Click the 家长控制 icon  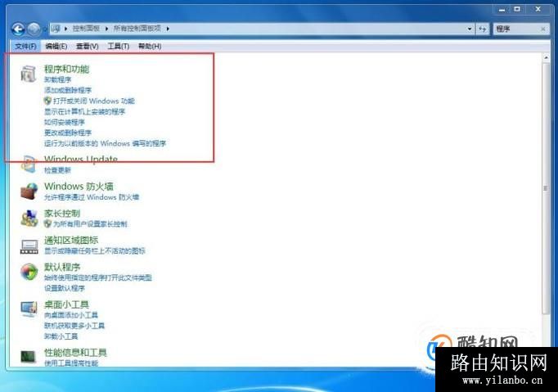[29, 219]
